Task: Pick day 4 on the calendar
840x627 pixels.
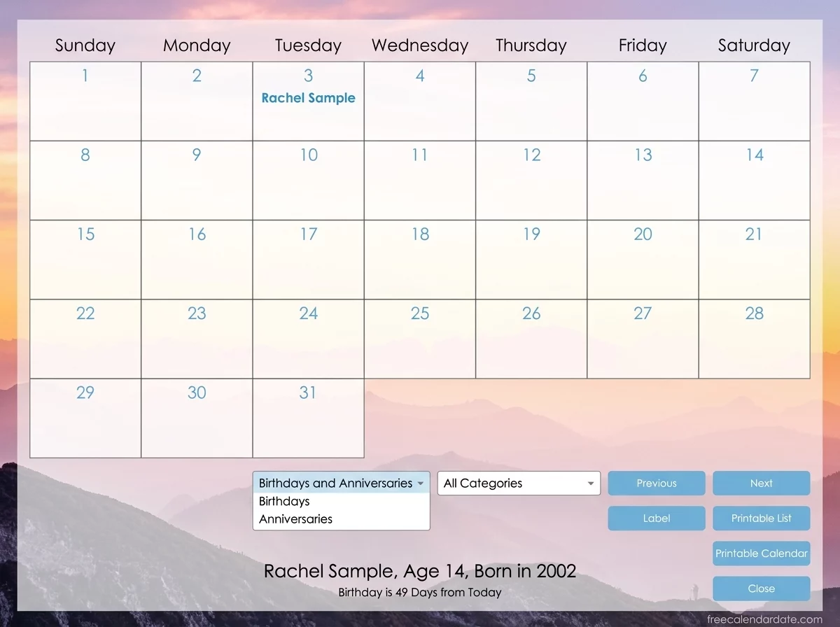Action: (420, 101)
